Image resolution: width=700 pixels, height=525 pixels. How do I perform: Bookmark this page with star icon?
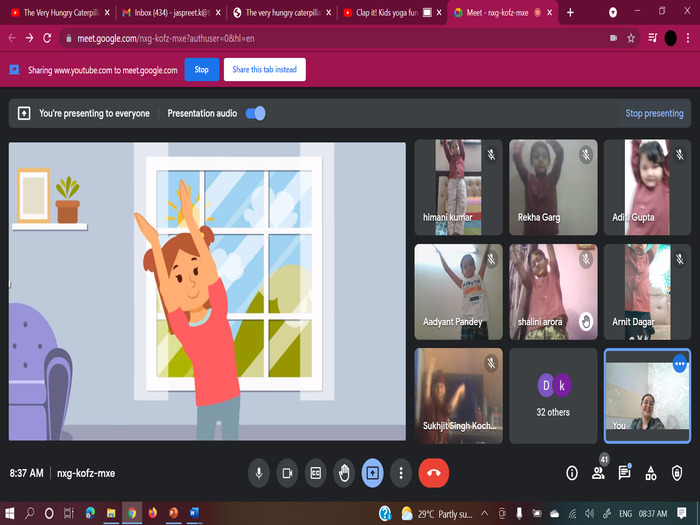[631, 38]
